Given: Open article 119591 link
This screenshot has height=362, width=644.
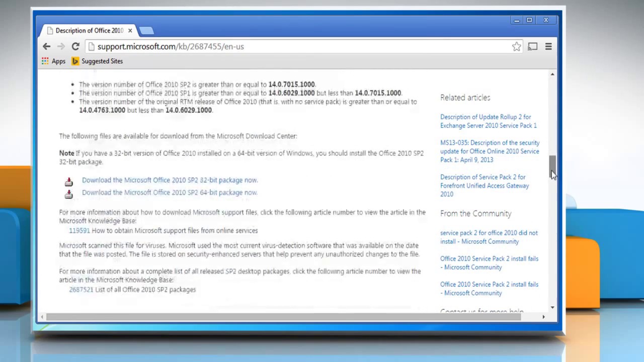Looking at the screenshot, I should (79, 231).
